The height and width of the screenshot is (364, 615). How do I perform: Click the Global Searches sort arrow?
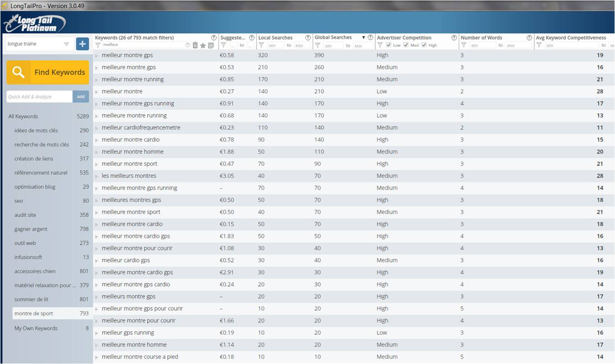coord(364,38)
